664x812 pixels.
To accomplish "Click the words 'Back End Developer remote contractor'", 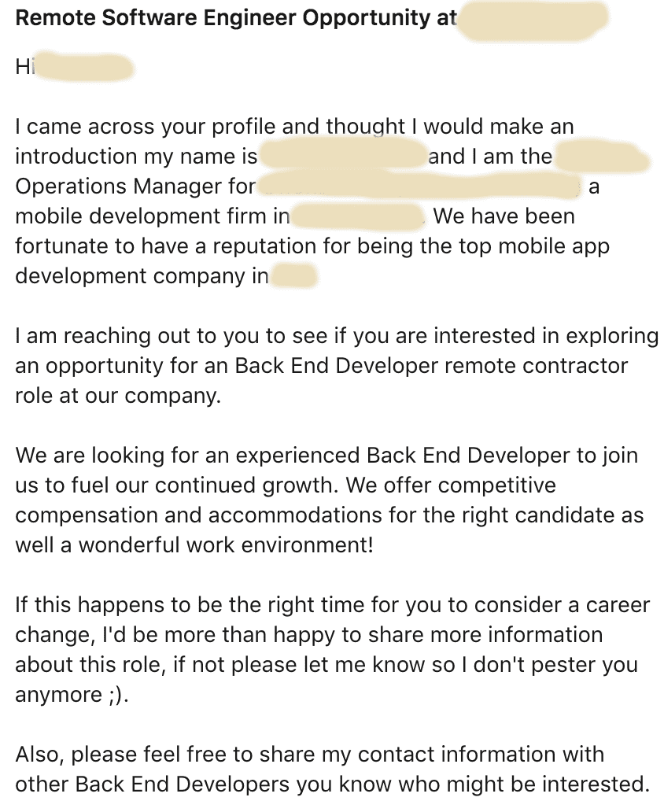I will pyautogui.click(x=431, y=366).
